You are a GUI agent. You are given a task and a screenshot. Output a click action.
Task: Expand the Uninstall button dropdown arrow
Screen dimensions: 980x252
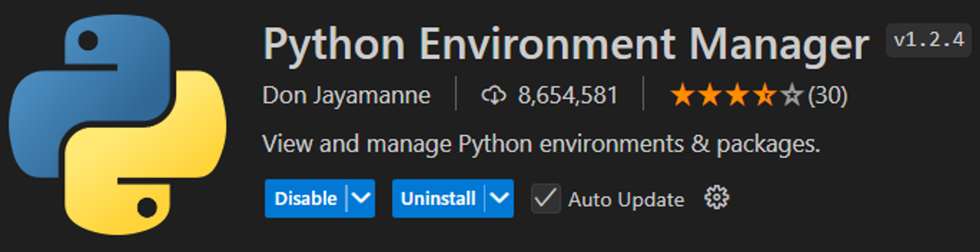click(x=499, y=198)
